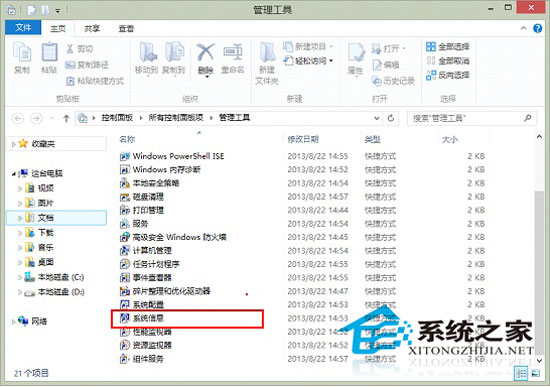Viewport: 550px width, 387px height.
Task: Expand Local Disk (D:) node
Action: coord(20,292)
